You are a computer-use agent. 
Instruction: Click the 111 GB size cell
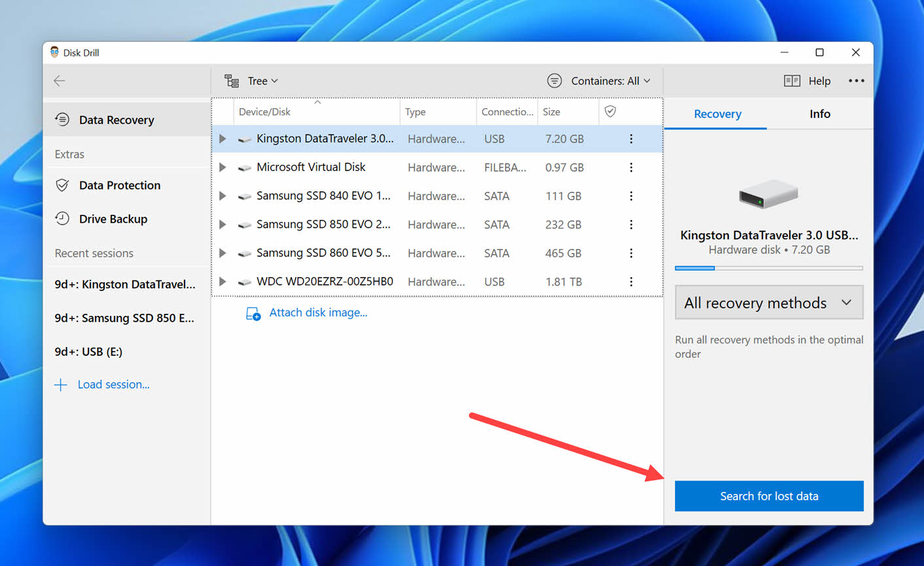coord(563,196)
